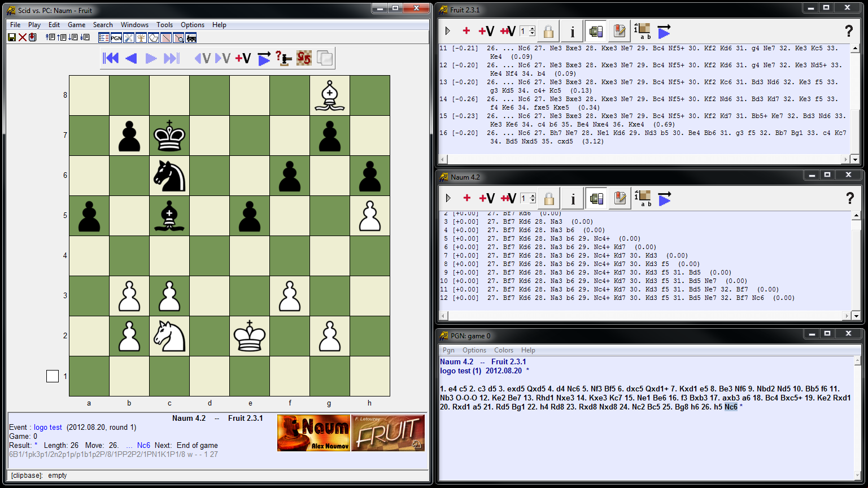
Task: Step back one move
Action: (x=131, y=58)
